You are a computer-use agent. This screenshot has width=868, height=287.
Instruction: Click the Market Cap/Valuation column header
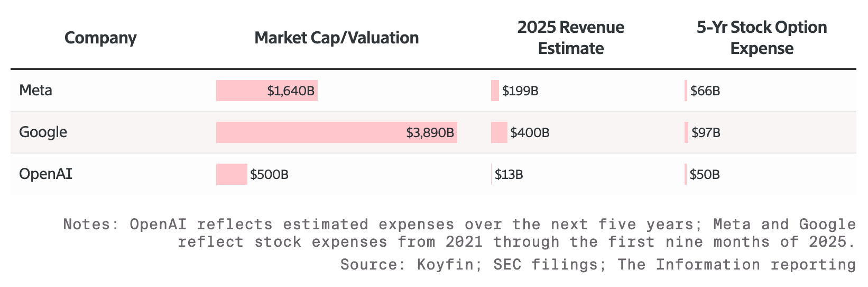tap(337, 38)
